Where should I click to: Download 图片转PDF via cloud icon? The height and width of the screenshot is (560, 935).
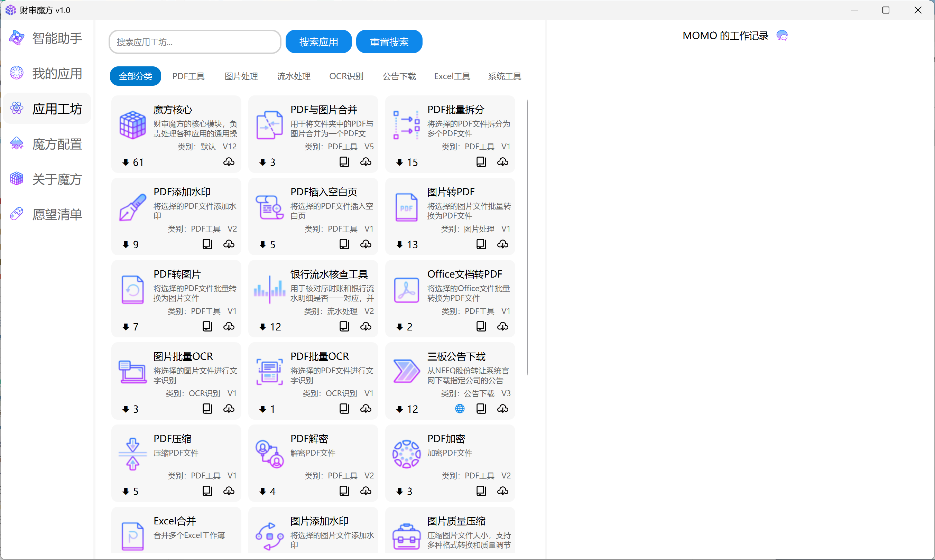[x=502, y=244]
